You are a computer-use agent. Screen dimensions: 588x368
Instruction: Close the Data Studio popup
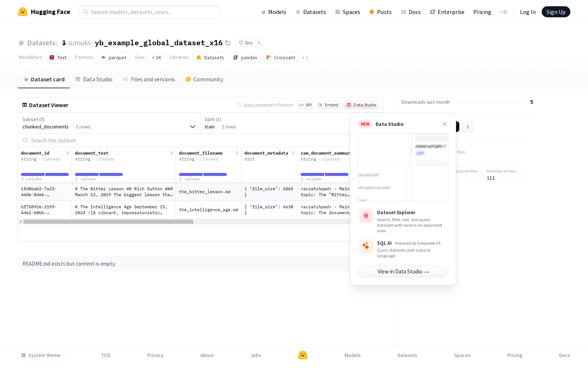coord(445,124)
